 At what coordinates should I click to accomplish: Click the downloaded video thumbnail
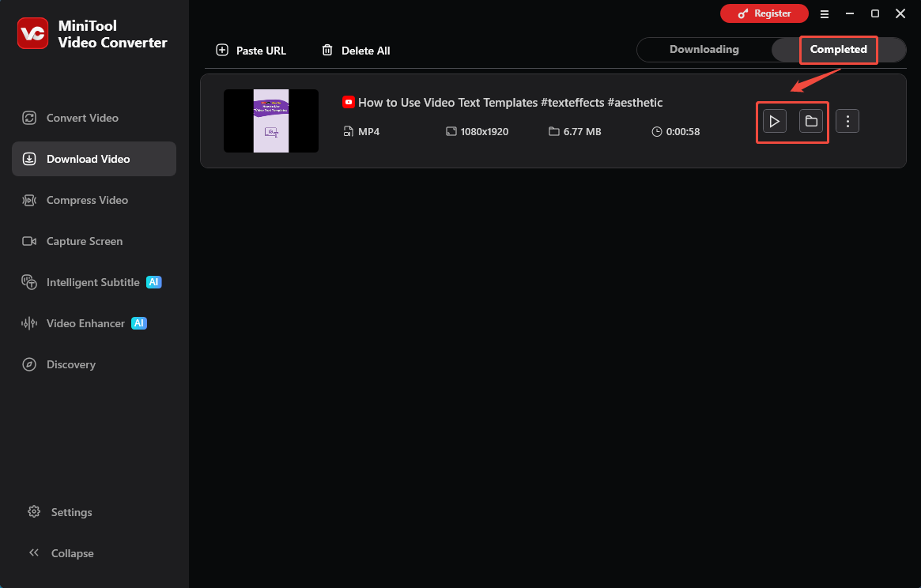tap(271, 121)
